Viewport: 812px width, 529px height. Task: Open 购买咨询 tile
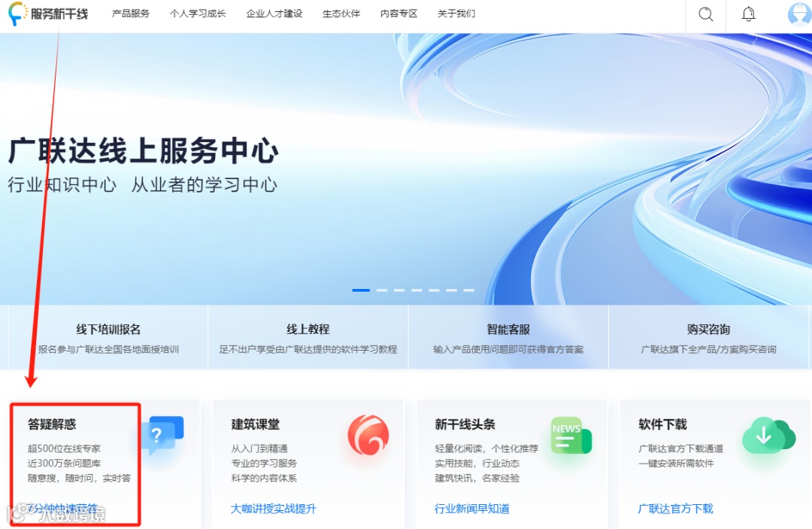coord(708,337)
